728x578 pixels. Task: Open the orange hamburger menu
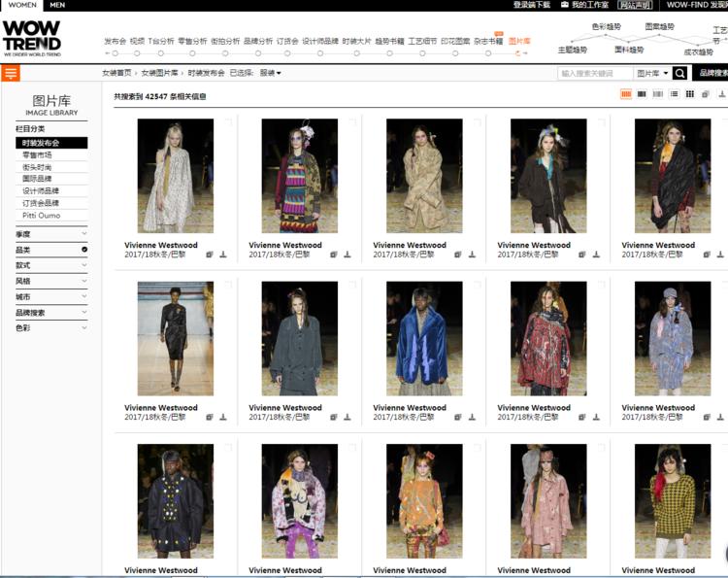11,73
